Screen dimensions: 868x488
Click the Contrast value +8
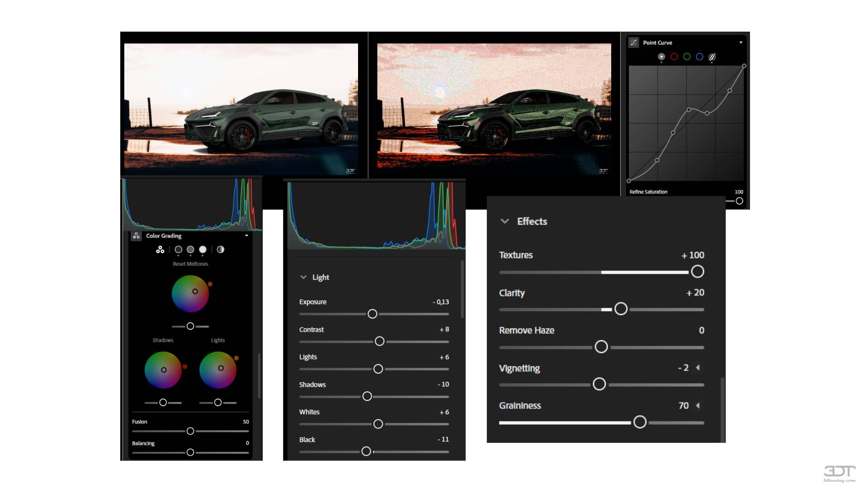click(444, 329)
